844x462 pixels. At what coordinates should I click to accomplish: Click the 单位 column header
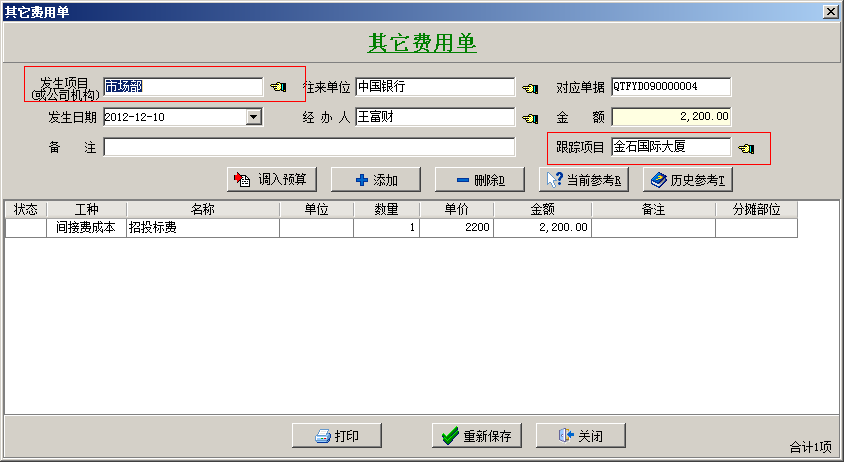pos(316,209)
